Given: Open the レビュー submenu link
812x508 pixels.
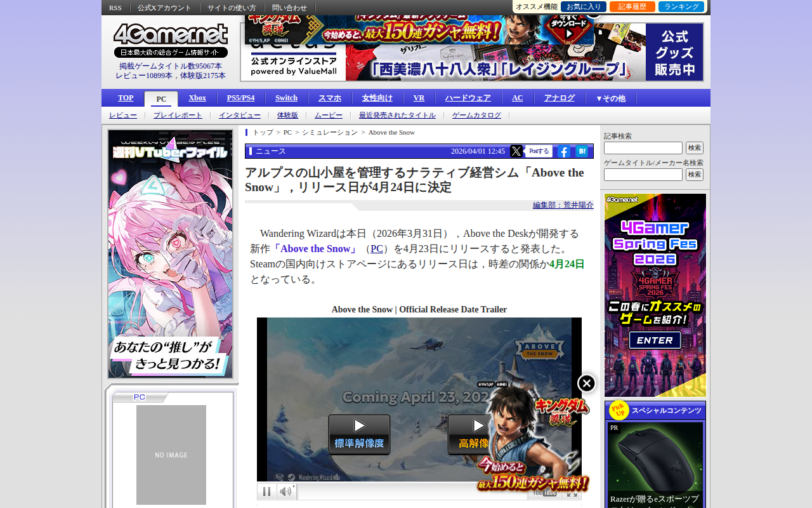Looking at the screenshot, I should click(x=123, y=115).
